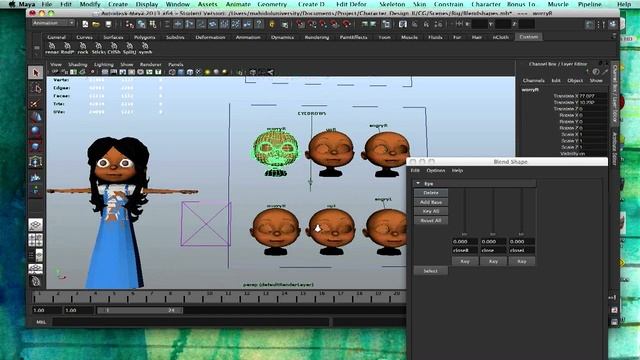The image size is (640, 360).
Task: Choose the Lasso select tool in toolbox
Action: [x=36, y=88]
